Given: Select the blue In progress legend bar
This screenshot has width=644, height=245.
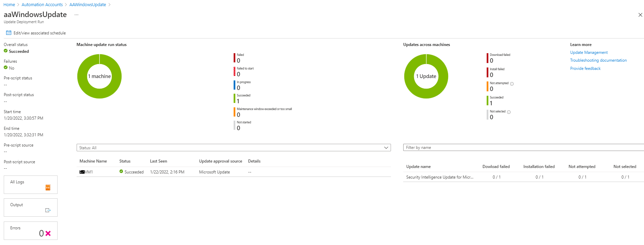Looking at the screenshot, I should click(235, 85).
